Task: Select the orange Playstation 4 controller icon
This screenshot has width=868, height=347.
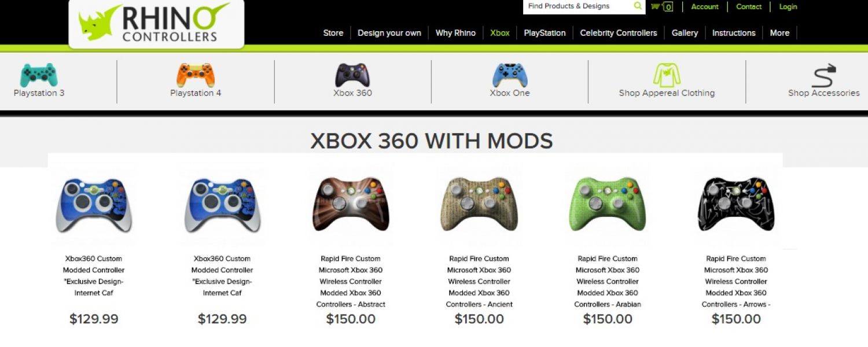Action: coord(196,75)
